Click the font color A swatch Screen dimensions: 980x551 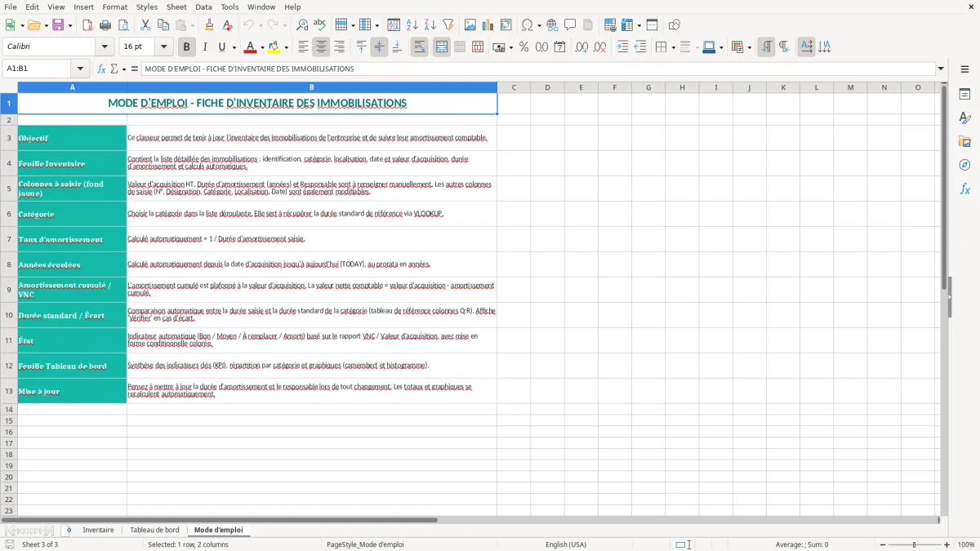click(251, 47)
